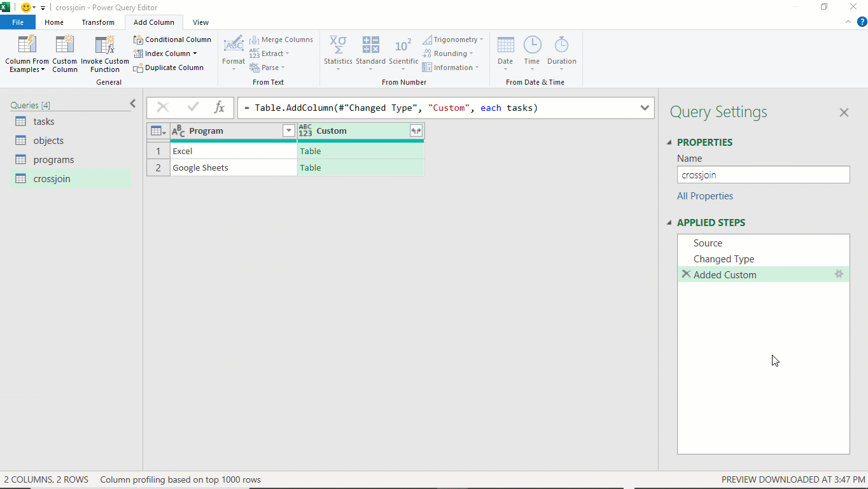Click the gear icon on Added Custom step
Viewport: 868px width, 489px height.
tap(839, 274)
